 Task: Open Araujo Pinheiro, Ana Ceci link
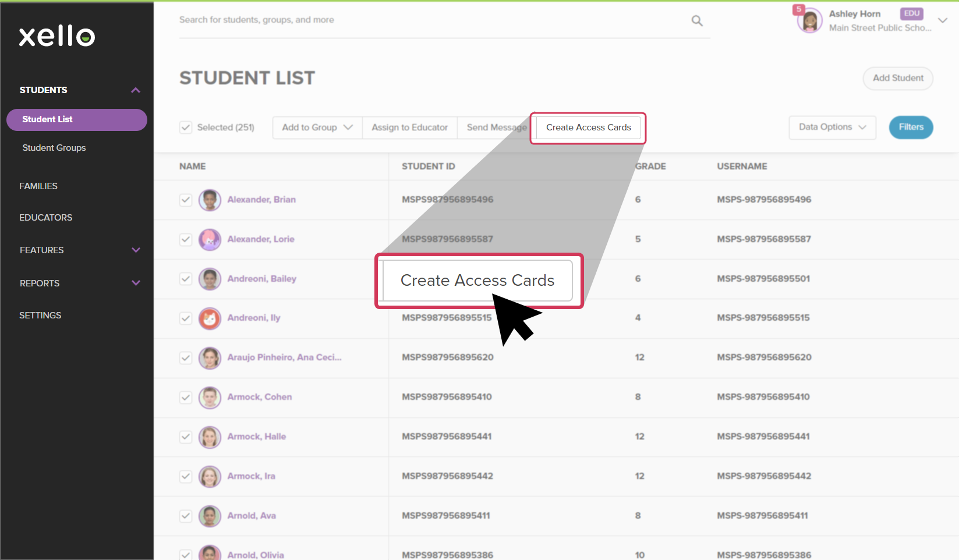[284, 357]
